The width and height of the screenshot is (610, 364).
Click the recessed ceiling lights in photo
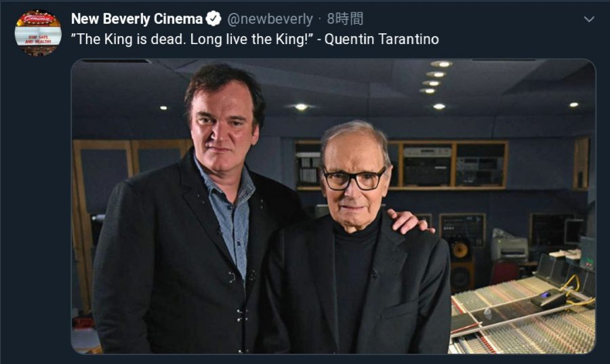(x=434, y=78)
